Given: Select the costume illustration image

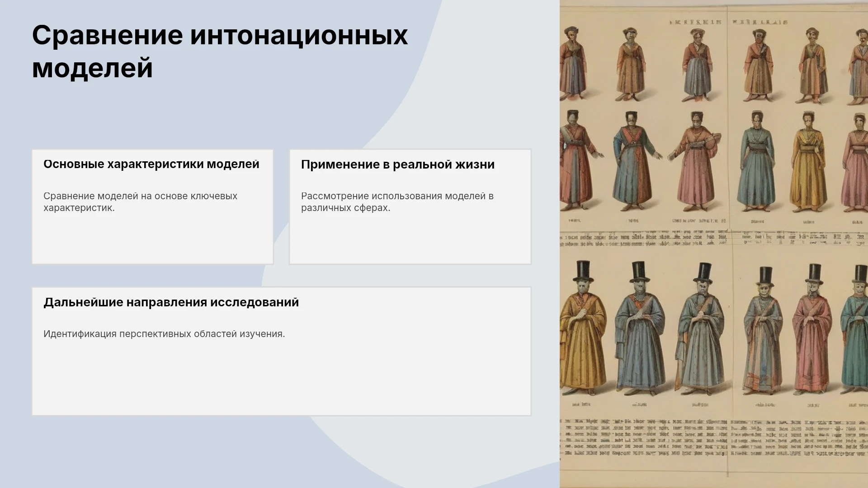Looking at the screenshot, I should 714,244.
